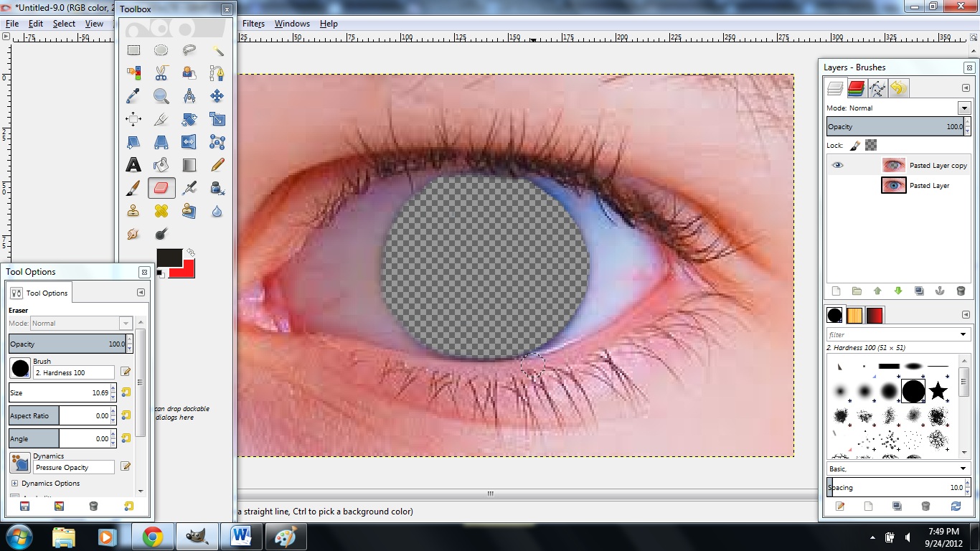Open the Filters menu
The width and height of the screenshot is (980, 551).
tap(253, 24)
